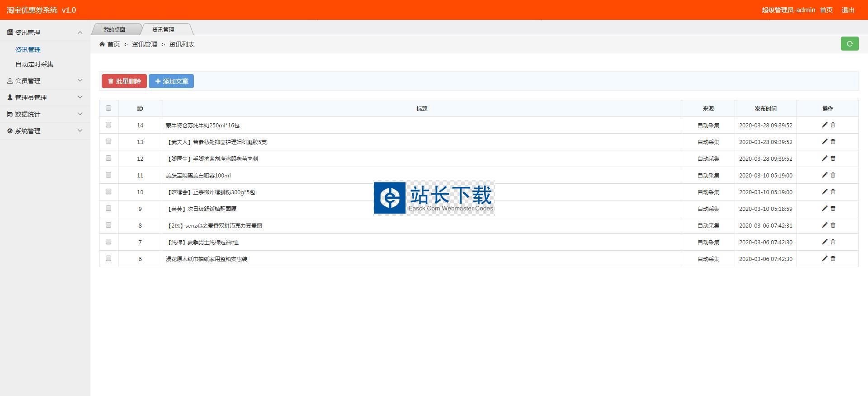Select the 资讯管理 tab

click(163, 29)
